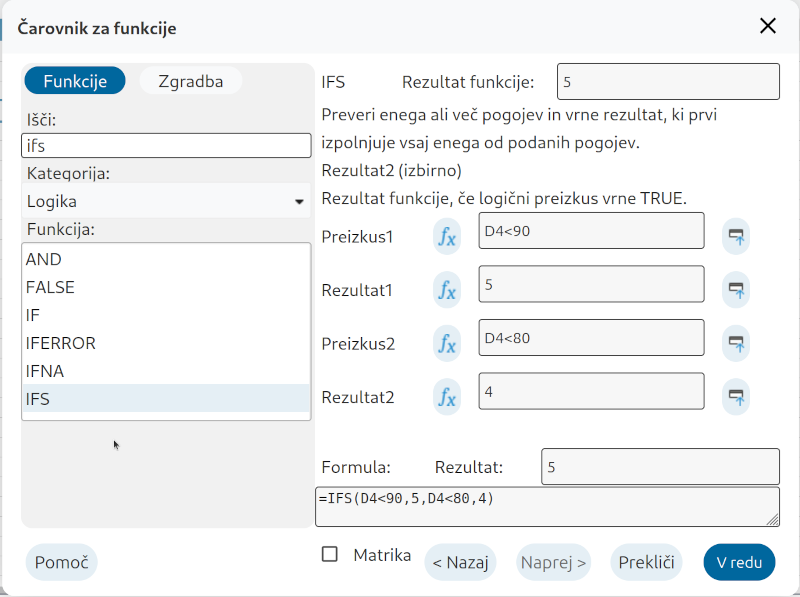800x597 pixels.
Task: Select IFNA in the function list
Action: click(166, 371)
